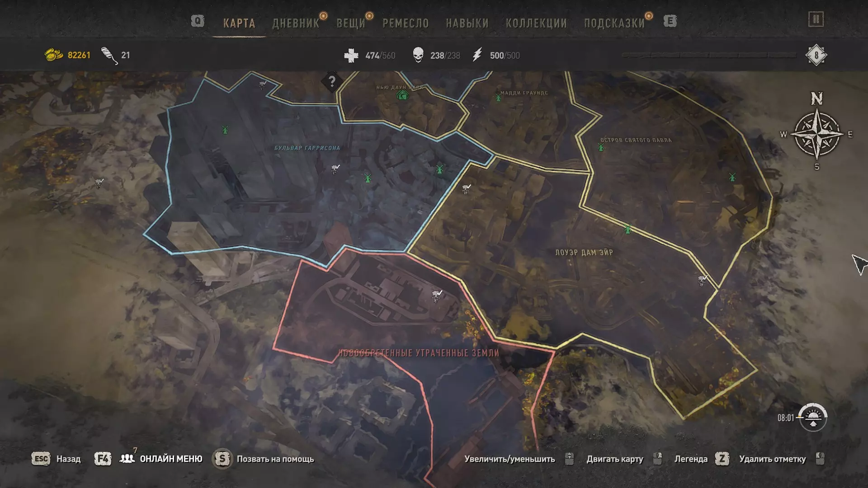Viewport: 868px width, 488px height.
Task: Select the level 8 rank badge
Action: pyautogui.click(x=816, y=55)
